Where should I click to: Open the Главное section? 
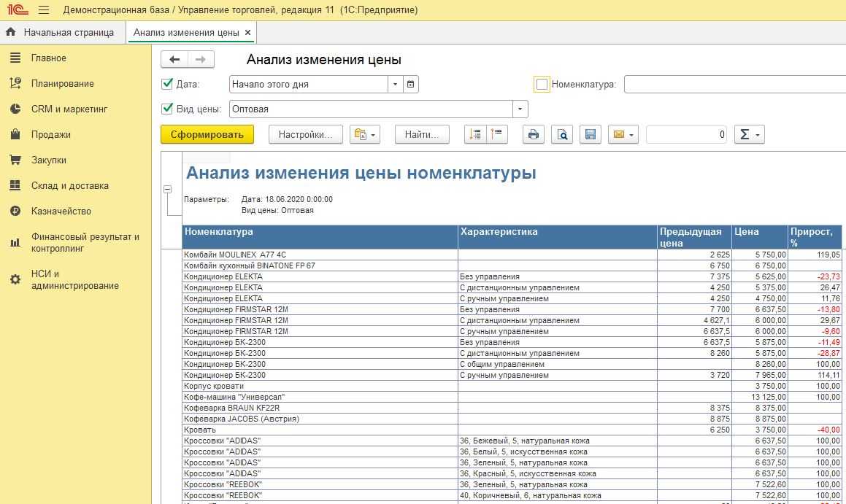click(x=49, y=58)
